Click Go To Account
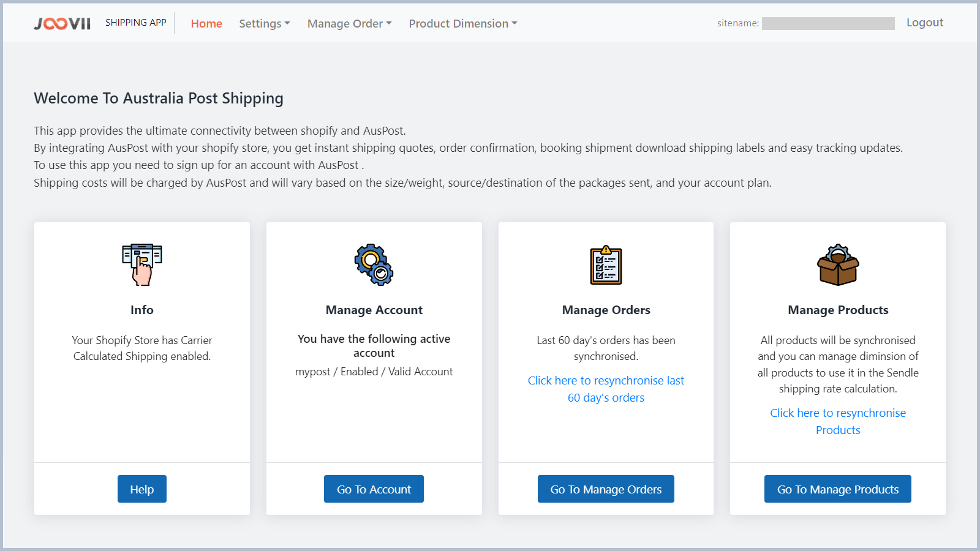980x551 pixels. coord(374,489)
